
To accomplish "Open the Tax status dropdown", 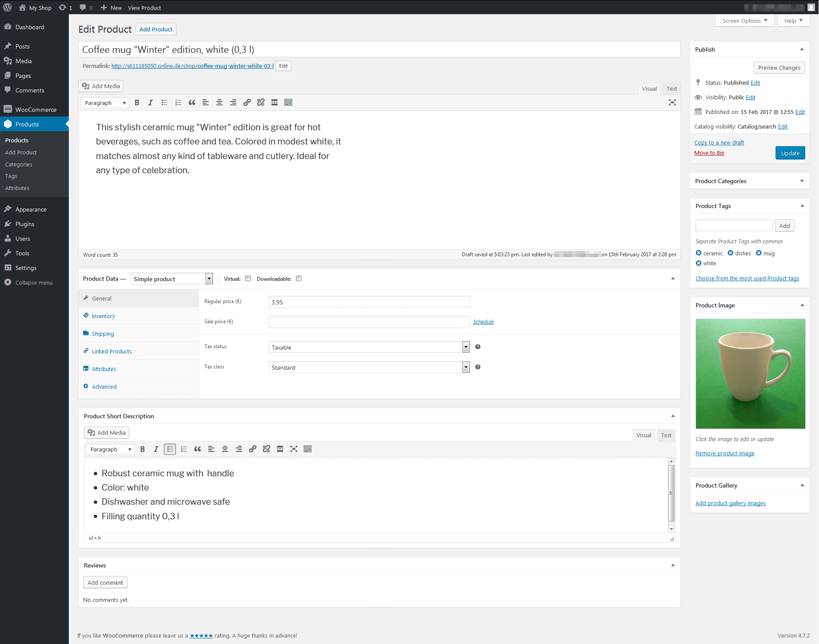I will pyautogui.click(x=369, y=347).
